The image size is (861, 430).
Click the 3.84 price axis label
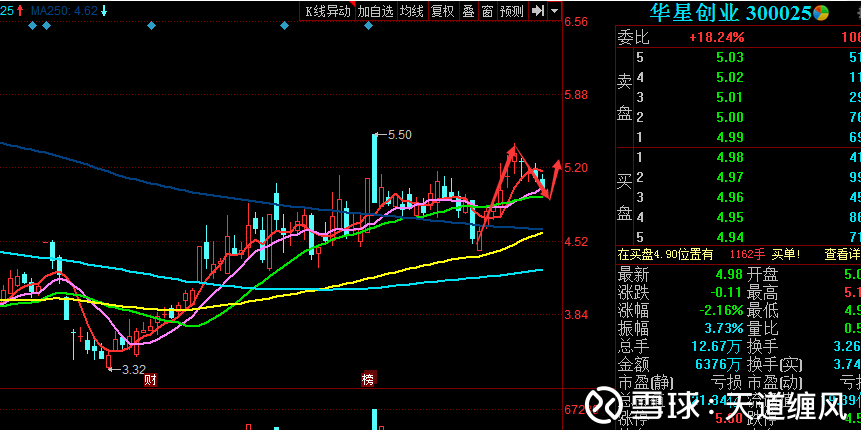coord(576,315)
